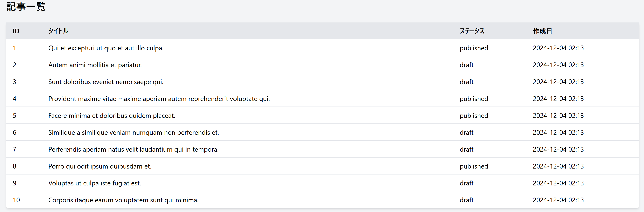This screenshot has width=644, height=212.
Task: Click the published status of article 1
Action: 474,48
